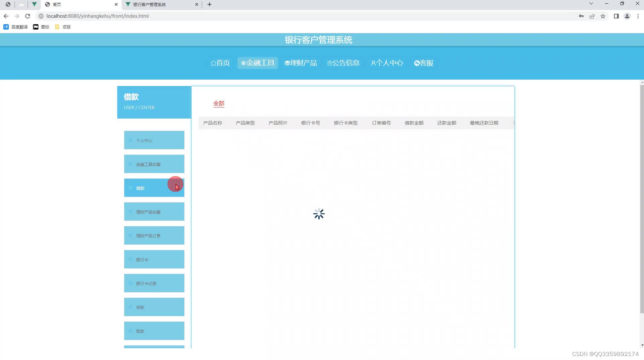Select the 个人中心 sidebar button
Viewport: 644px width, 360px height.
click(x=154, y=140)
